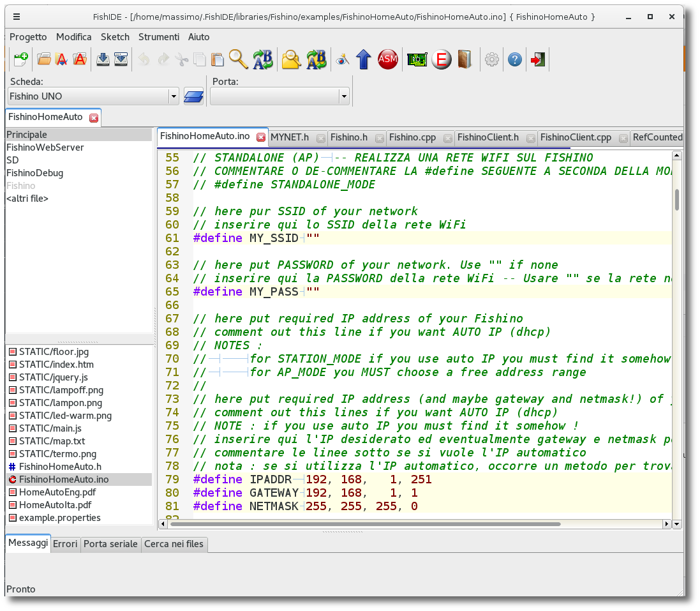Click the new project icon with green plus

tap(20, 59)
